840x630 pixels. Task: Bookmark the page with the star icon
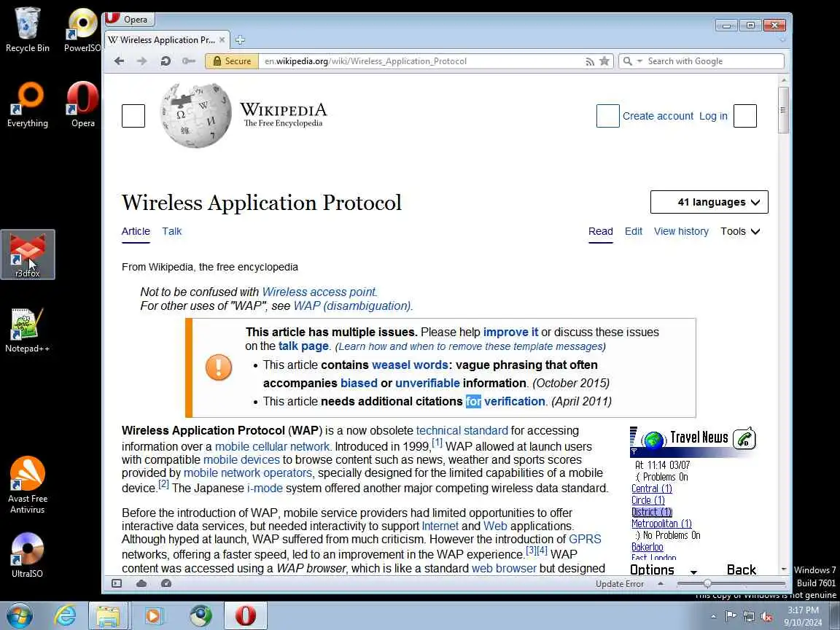(x=604, y=61)
